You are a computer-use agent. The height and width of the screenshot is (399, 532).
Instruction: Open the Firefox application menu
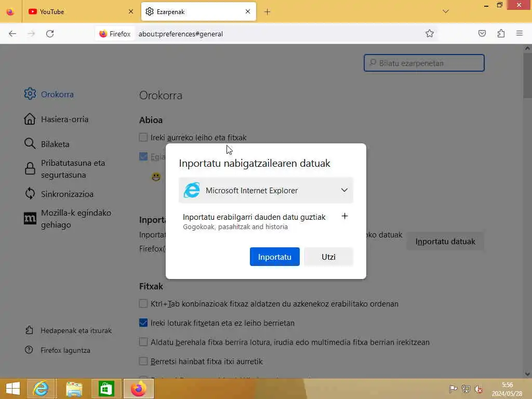coord(520,33)
